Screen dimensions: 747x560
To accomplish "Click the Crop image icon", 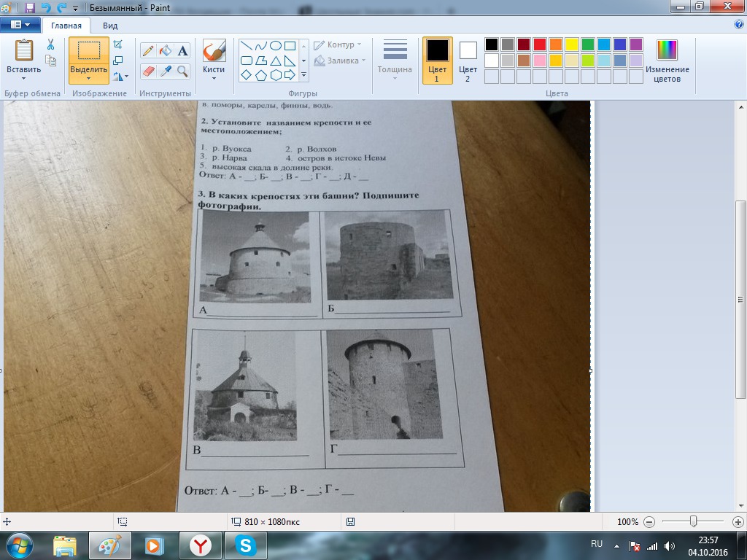I will coord(118,44).
